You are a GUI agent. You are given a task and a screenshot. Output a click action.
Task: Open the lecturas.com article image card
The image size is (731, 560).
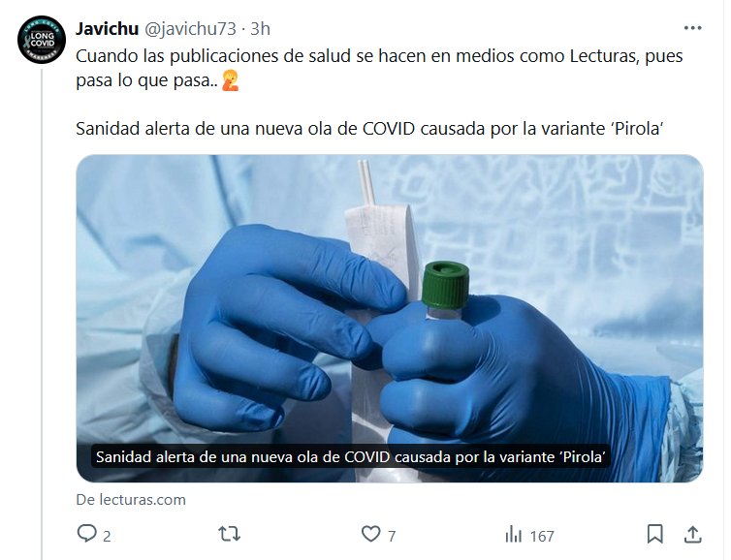click(x=390, y=318)
